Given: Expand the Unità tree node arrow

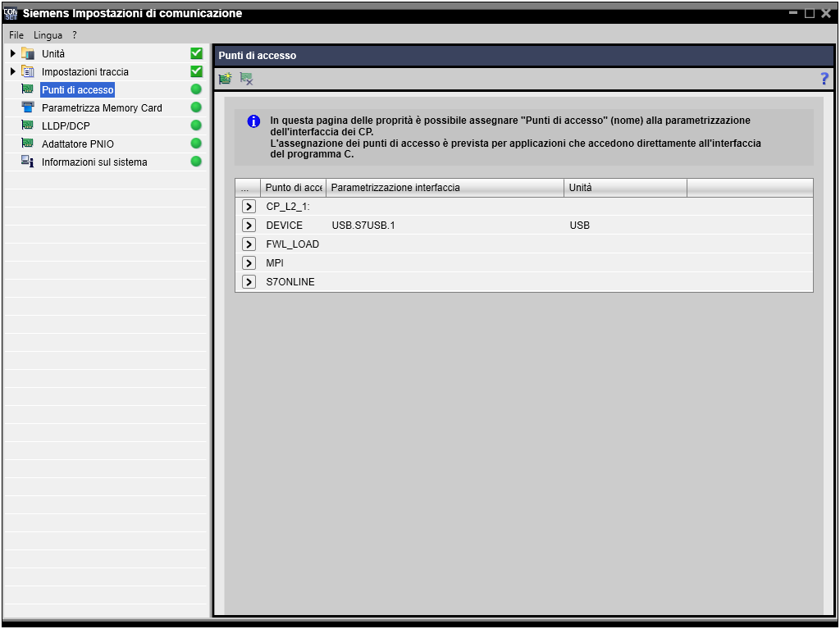Looking at the screenshot, I should 13,53.
